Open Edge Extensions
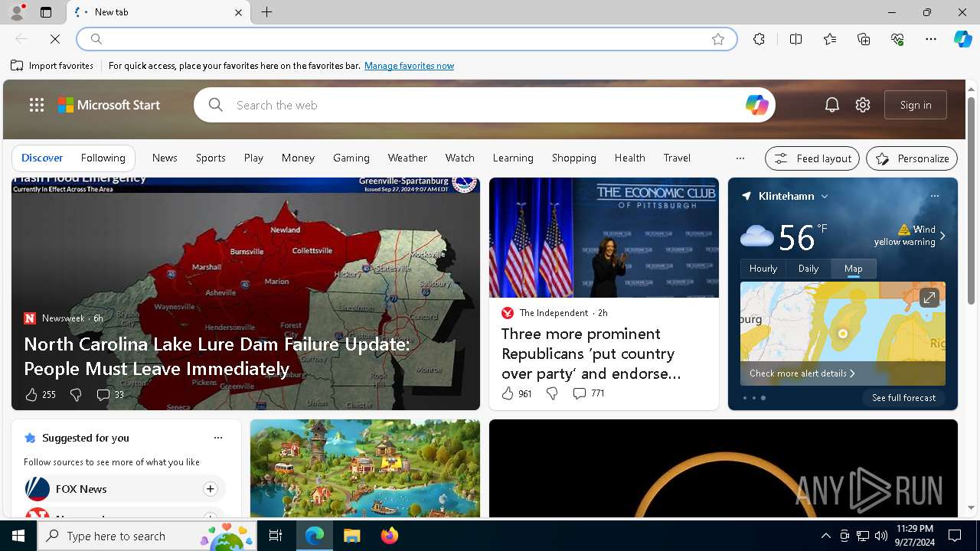 (759, 39)
